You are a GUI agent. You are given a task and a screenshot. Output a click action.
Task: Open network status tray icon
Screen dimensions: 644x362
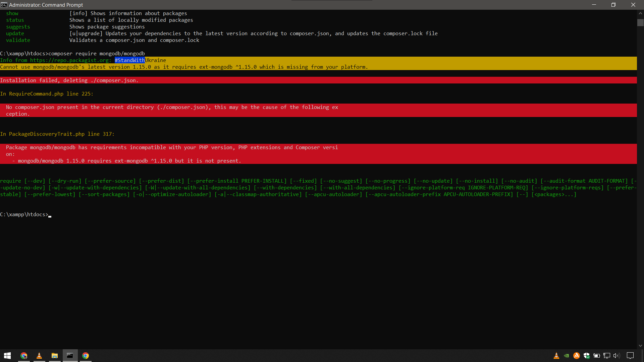(607, 356)
